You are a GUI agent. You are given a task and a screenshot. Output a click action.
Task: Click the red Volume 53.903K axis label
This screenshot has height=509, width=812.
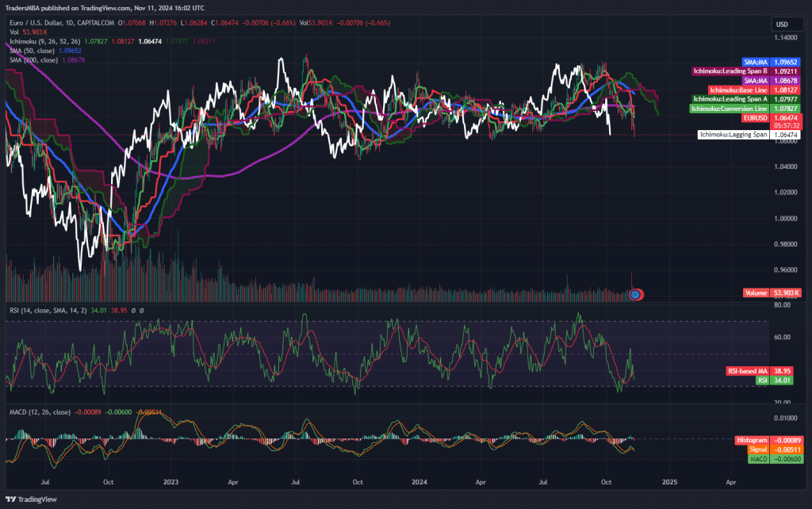[x=772, y=293]
